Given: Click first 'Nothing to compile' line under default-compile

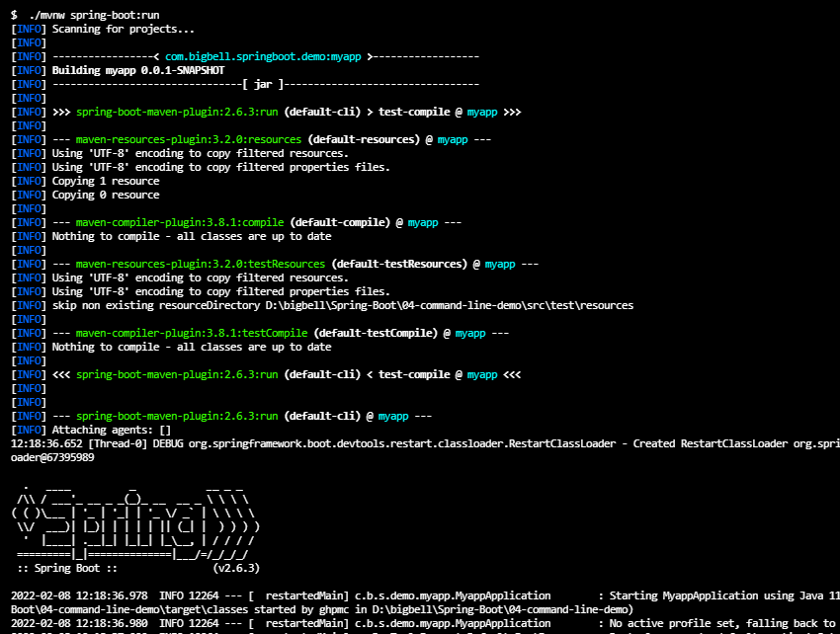Looking at the screenshot, I should point(192,237).
